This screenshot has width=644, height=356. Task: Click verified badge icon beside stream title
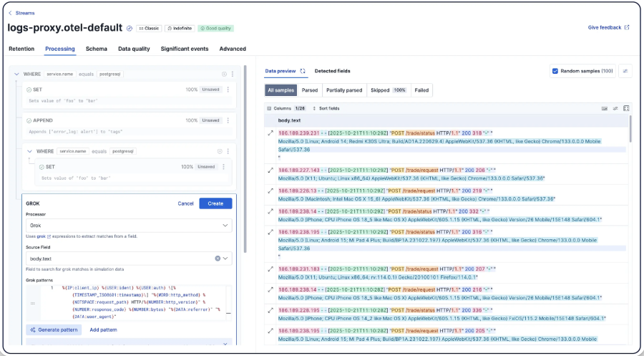point(130,29)
